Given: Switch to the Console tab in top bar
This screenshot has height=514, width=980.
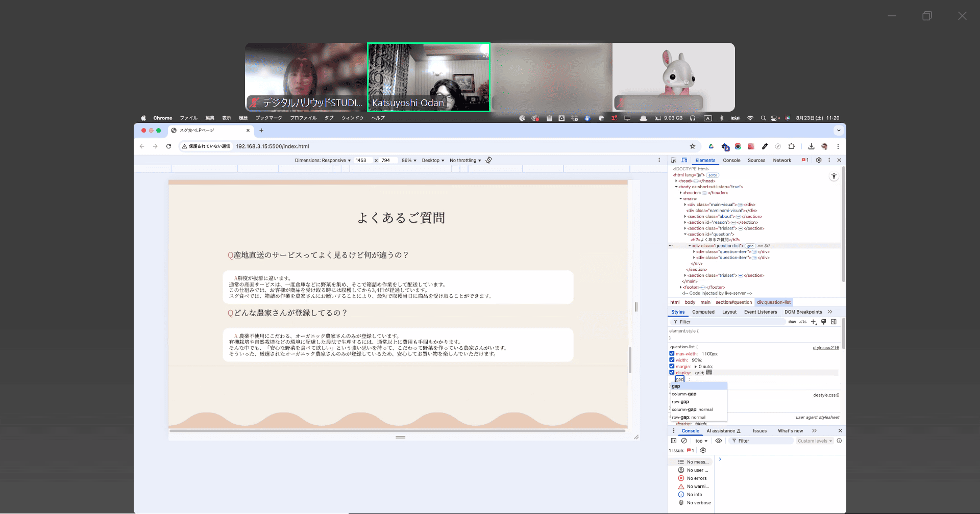Looking at the screenshot, I should tap(731, 160).
